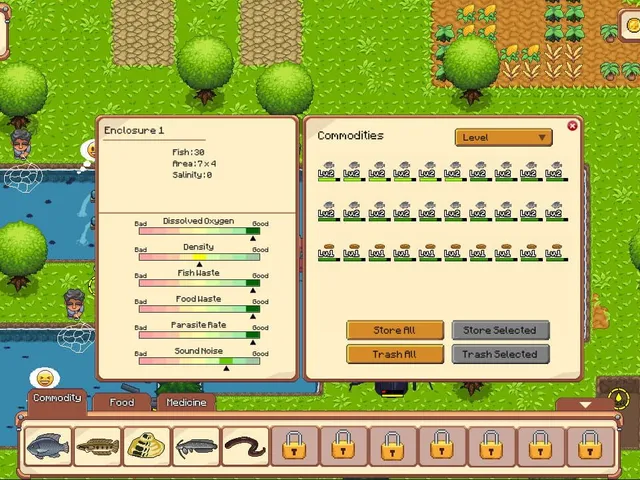The width and height of the screenshot is (640, 480).
Task: Switch to the Commodity tab
Action: pyautogui.click(x=57, y=398)
